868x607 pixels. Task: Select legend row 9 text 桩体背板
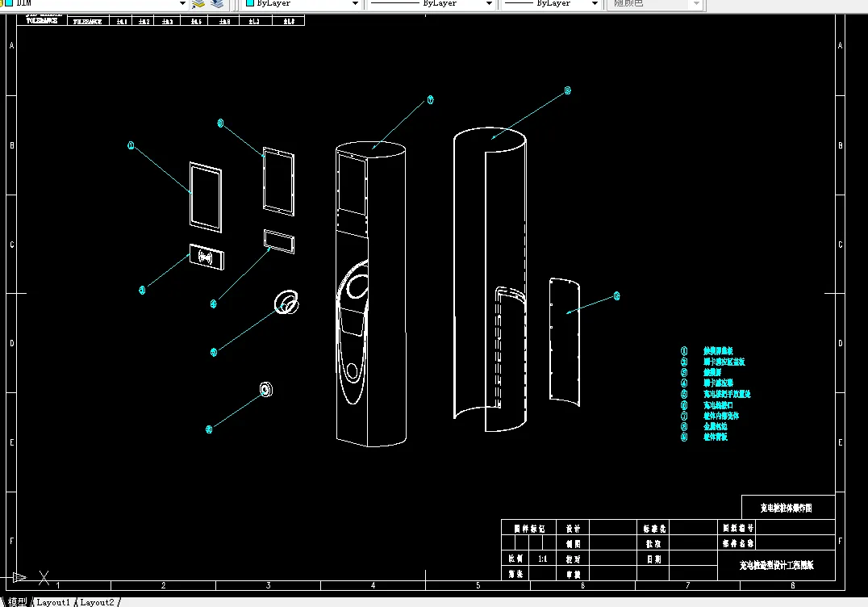(x=716, y=437)
